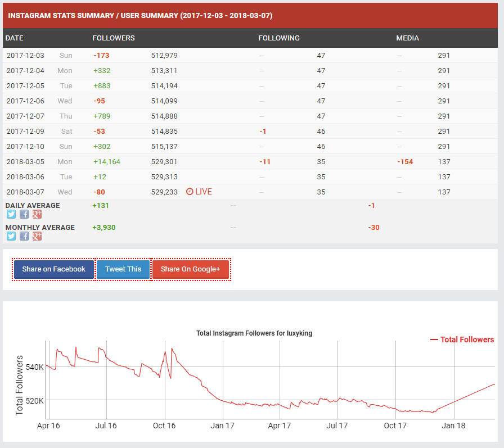
Task: Click the Facebook icon under Daily Average
Action: pyautogui.click(x=24, y=214)
